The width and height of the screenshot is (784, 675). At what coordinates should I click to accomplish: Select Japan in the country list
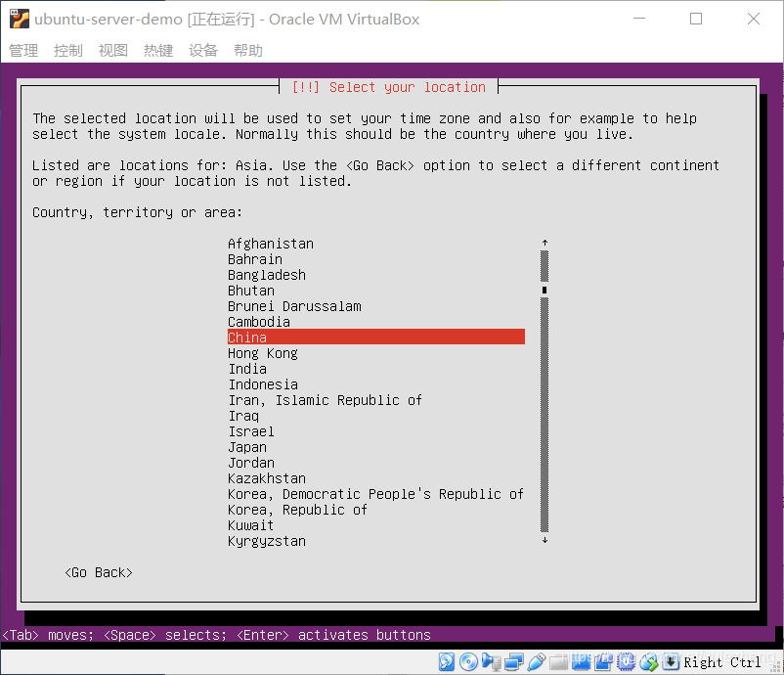[x=247, y=447]
